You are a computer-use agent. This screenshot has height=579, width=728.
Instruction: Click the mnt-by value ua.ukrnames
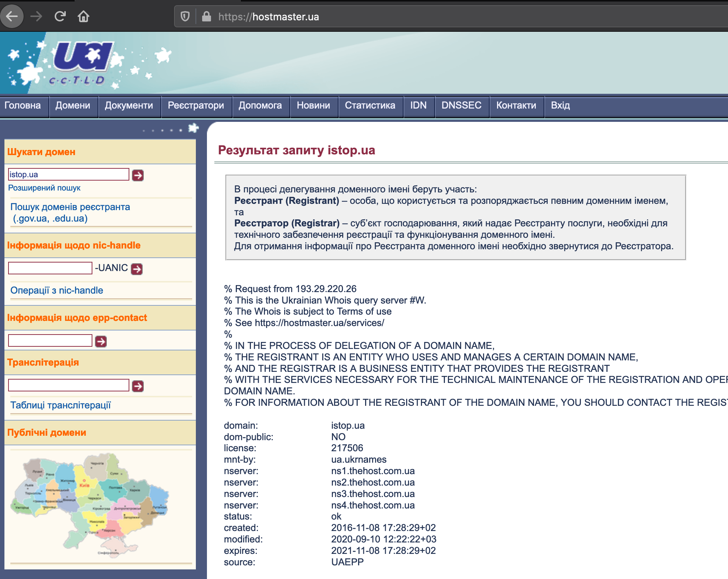coord(359,460)
